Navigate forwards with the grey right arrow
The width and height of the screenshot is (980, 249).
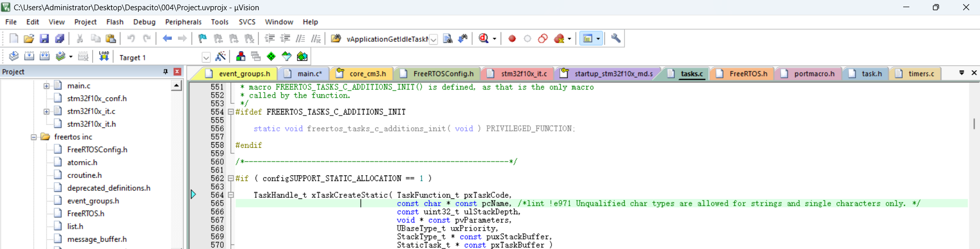tap(182, 38)
